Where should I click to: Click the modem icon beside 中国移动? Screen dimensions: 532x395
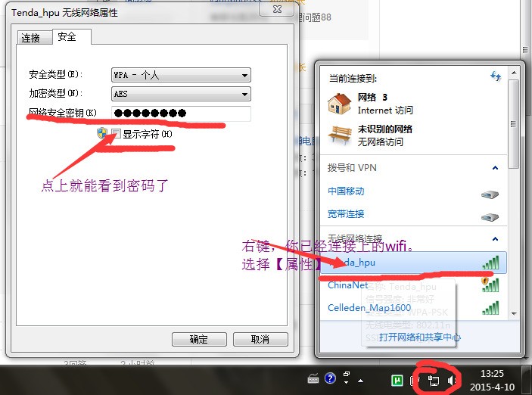tap(490, 194)
